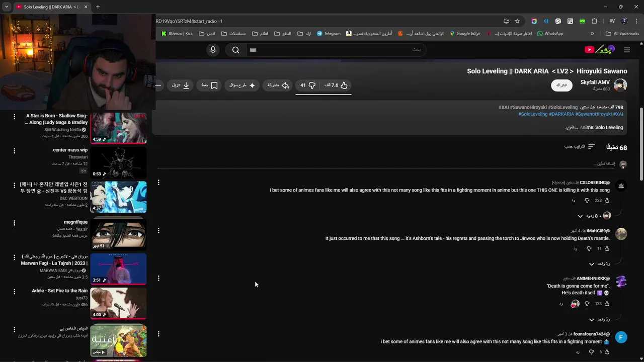644x362 pixels.
Task: Expand reply under ANIMEHNIKKK's comment
Action: (599, 319)
